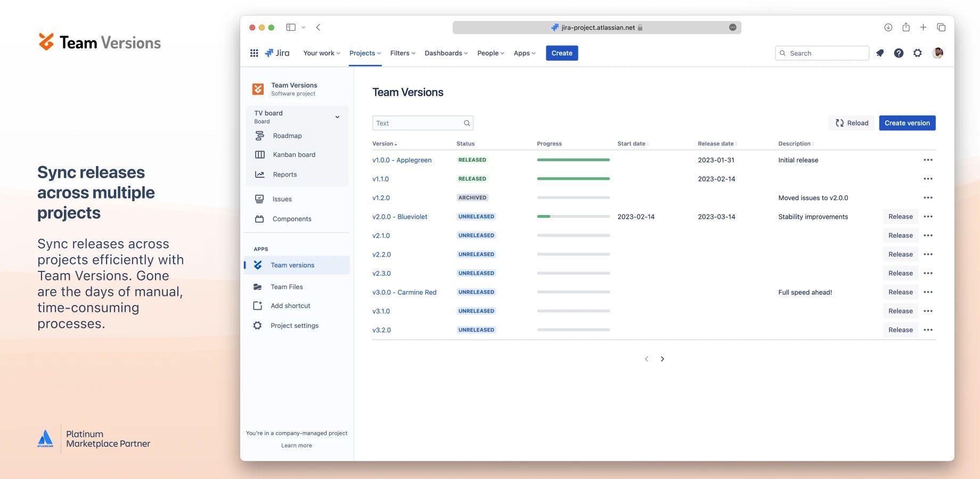Release the v2.1.0 version
980x479 pixels.
[x=900, y=236]
